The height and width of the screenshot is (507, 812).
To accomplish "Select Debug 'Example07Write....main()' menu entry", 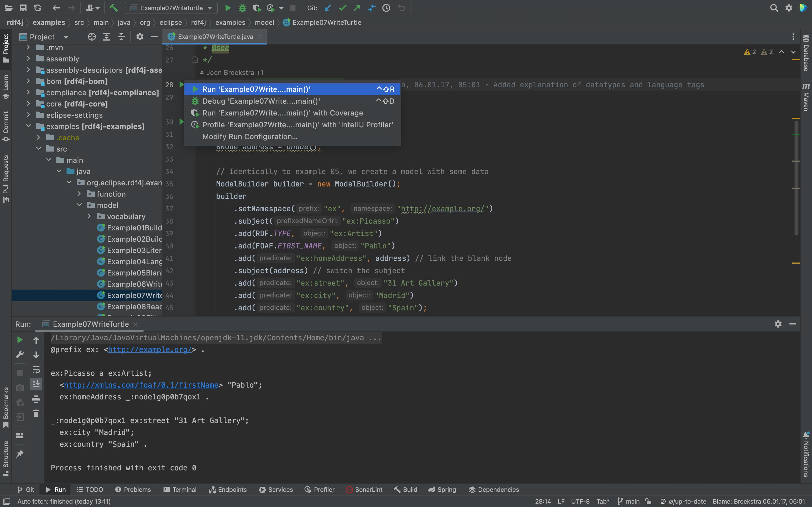I will (x=261, y=101).
